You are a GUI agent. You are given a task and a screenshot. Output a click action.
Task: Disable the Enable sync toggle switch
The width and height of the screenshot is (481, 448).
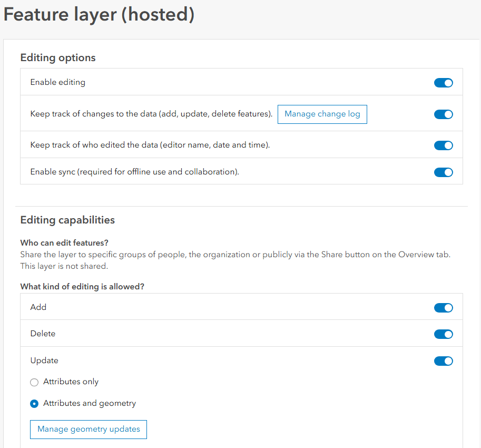click(443, 172)
